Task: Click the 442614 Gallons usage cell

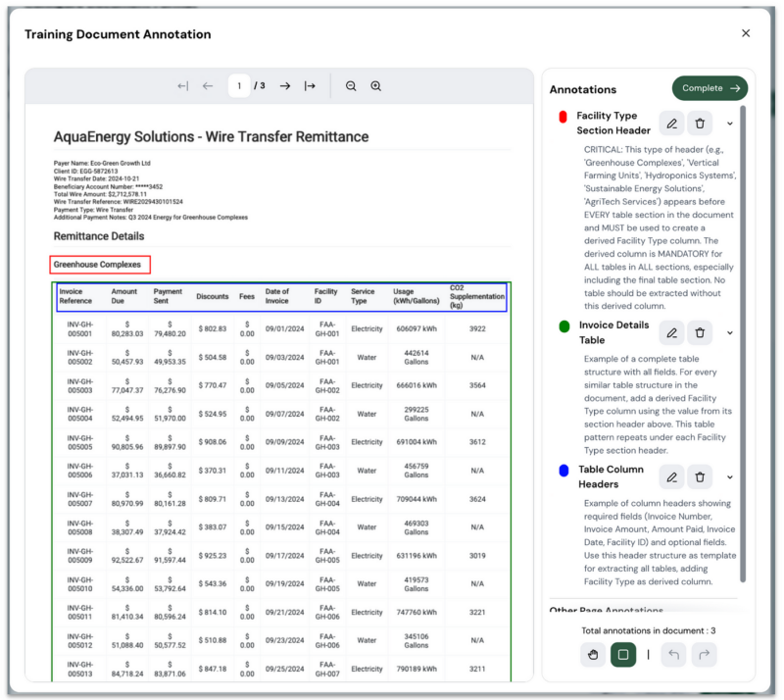Action: pos(416,357)
